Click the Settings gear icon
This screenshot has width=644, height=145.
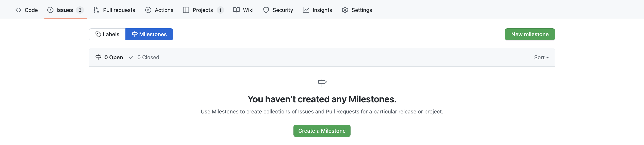(345, 10)
